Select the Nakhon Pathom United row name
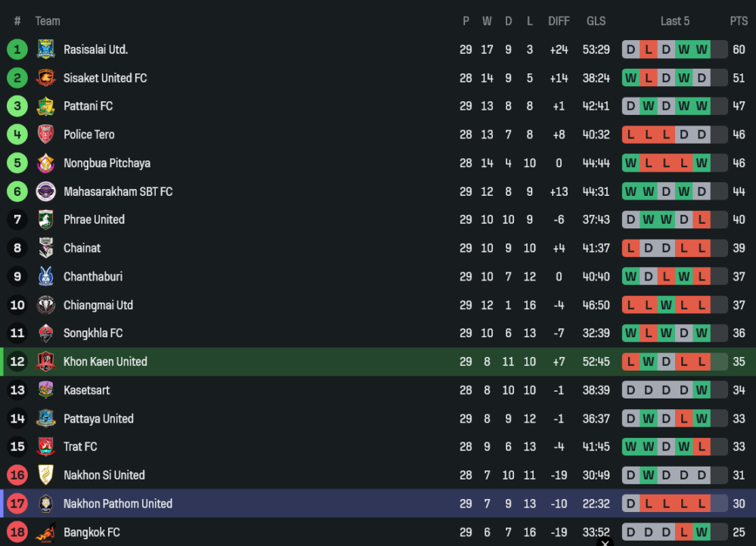The image size is (756, 546). point(118,504)
